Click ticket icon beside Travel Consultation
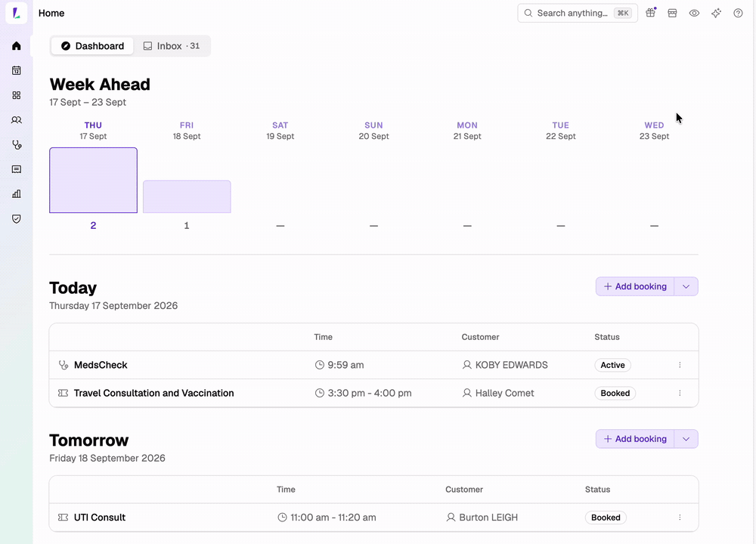Viewport: 756px width, 544px height. (x=64, y=393)
